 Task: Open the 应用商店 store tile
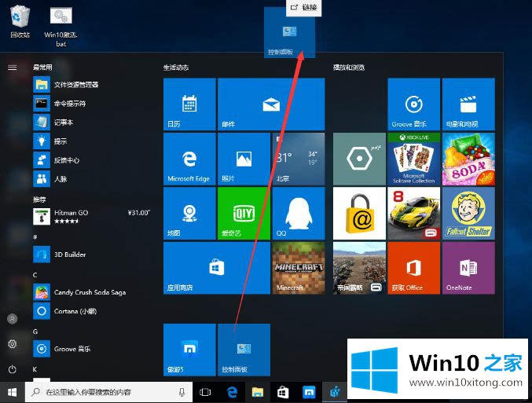point(217,268)
